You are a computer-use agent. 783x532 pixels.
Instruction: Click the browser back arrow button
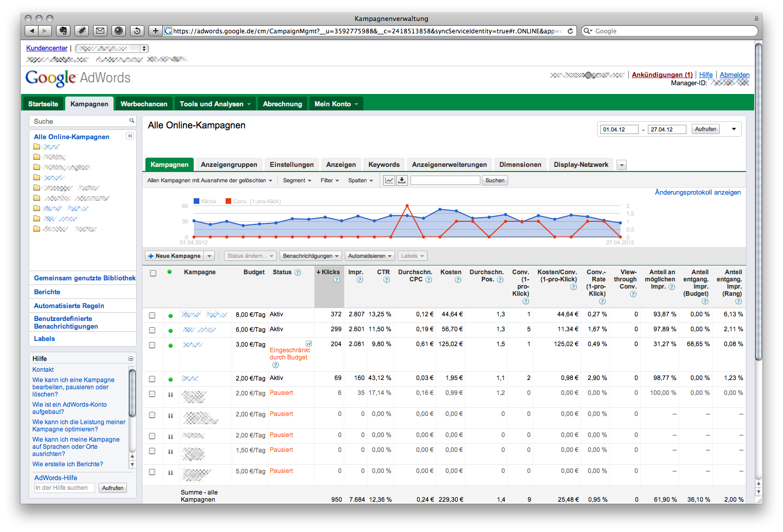pos(32,31)
